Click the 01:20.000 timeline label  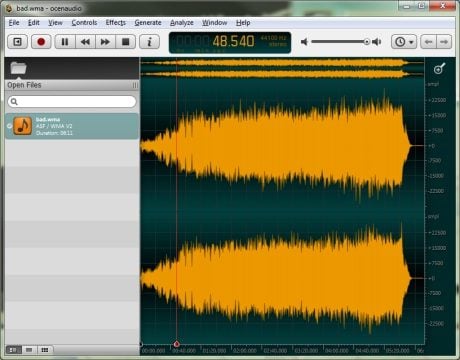[214, 351]
